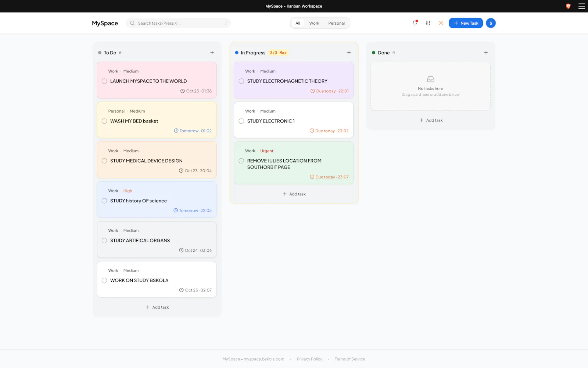Screen dimensions: 588x368
Task: Toggle the light theme sun icon
Action: point(441,23)
